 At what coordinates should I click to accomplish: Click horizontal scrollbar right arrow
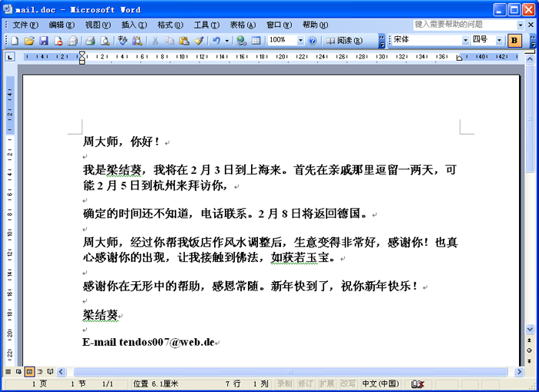[519, 372]
